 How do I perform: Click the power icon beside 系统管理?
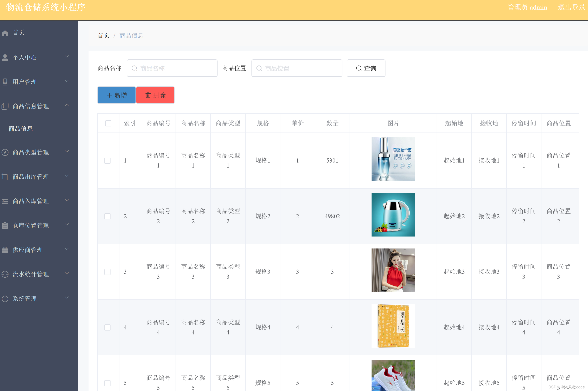[x=5, y=299]
